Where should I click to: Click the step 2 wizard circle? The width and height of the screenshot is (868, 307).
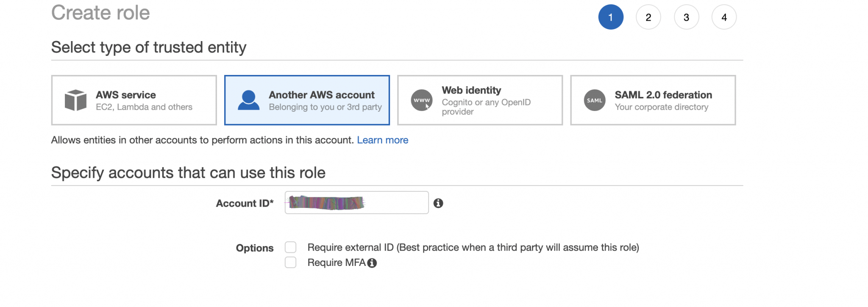(648, 17)
